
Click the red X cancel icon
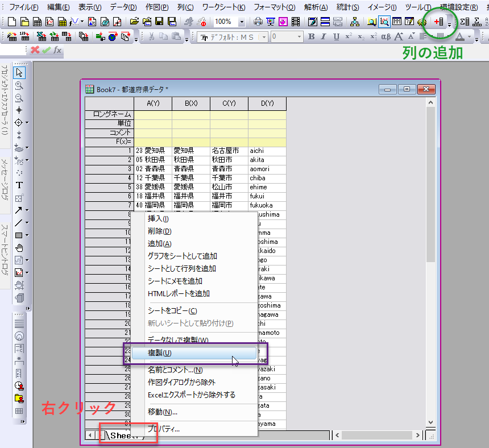click(35, 50)
